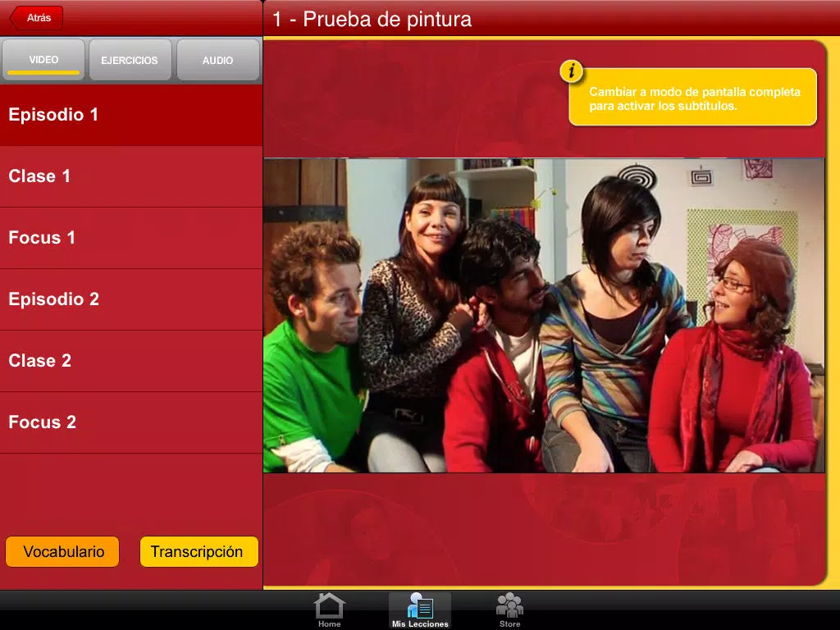This screenshot has height=630, width=840.
Task: Open the Store people icon
Action: (509, 610)
